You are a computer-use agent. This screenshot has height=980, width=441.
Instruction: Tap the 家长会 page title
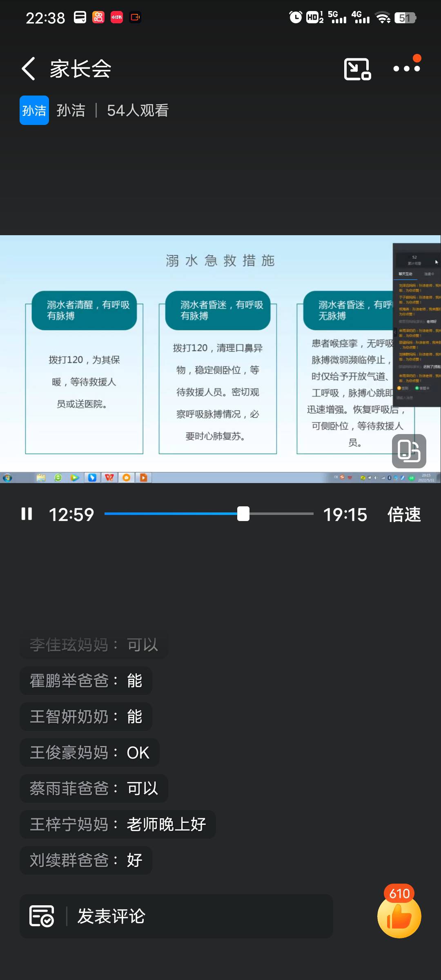(x=80, y=69)
